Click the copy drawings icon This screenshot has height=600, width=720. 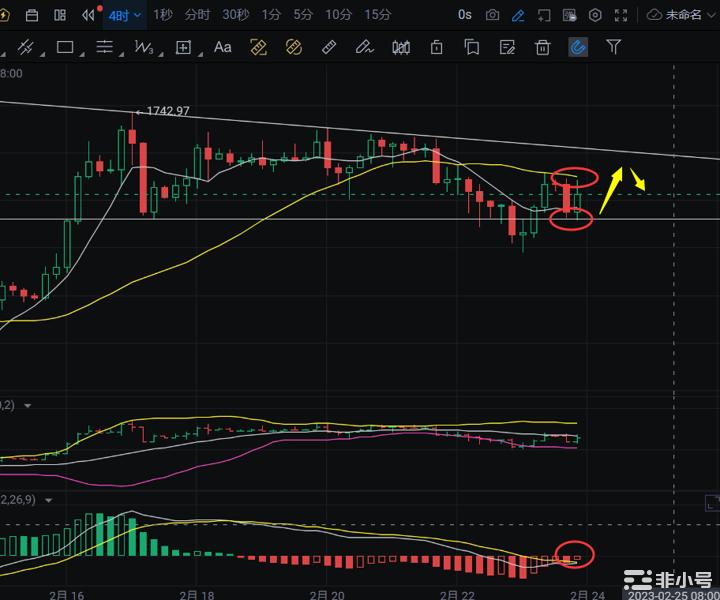coord(472,47)
